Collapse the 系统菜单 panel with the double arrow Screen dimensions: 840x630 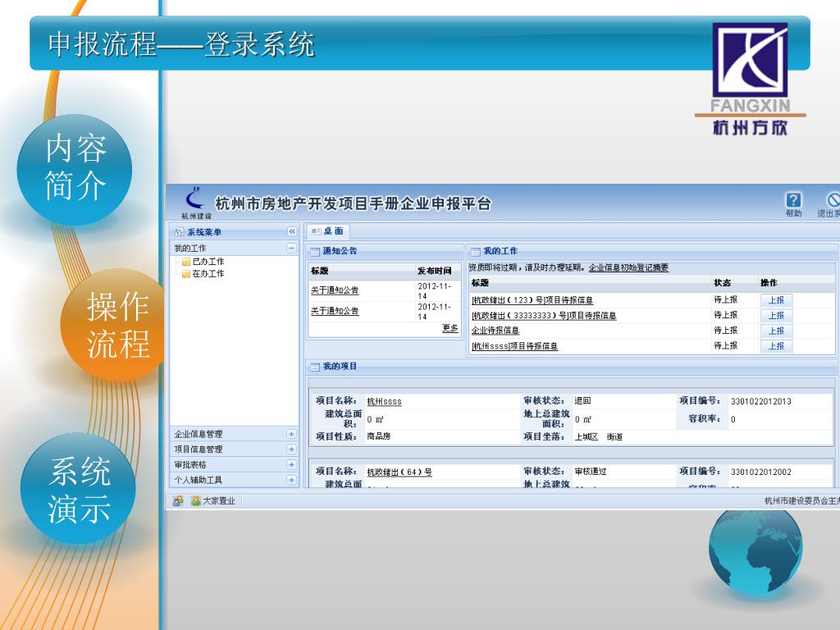(291, 231)
